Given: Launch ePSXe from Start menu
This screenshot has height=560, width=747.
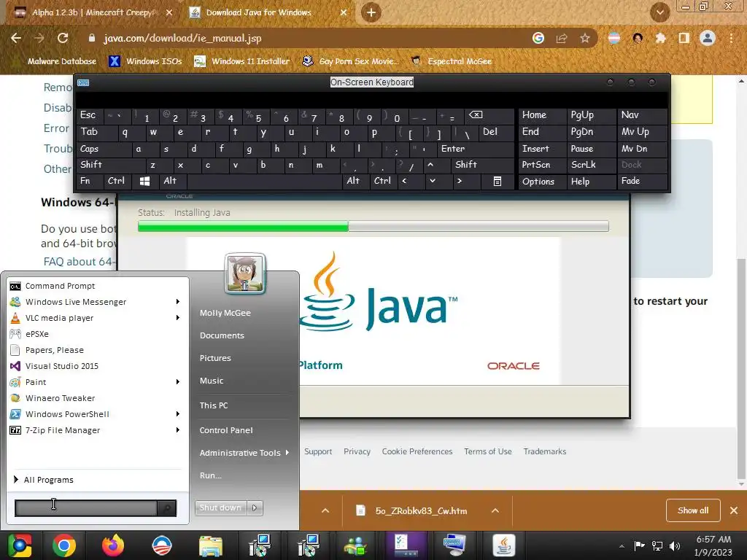Looking at the screenshot, I should click(x=98, y=334).
